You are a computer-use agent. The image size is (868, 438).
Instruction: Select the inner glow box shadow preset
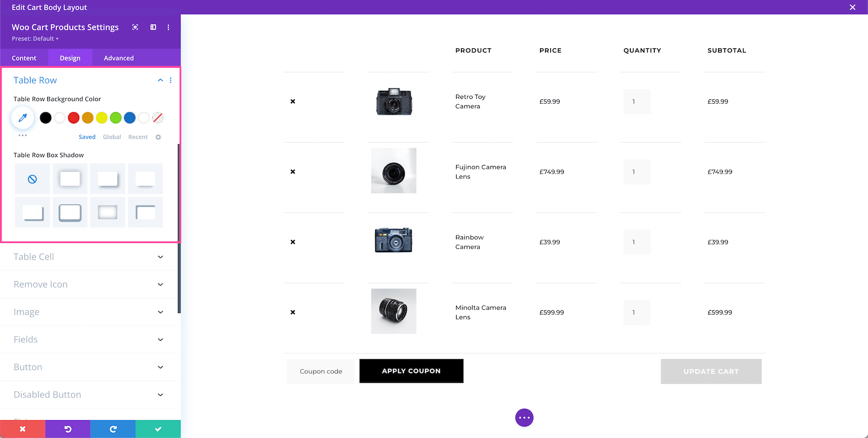pos(108,212)
